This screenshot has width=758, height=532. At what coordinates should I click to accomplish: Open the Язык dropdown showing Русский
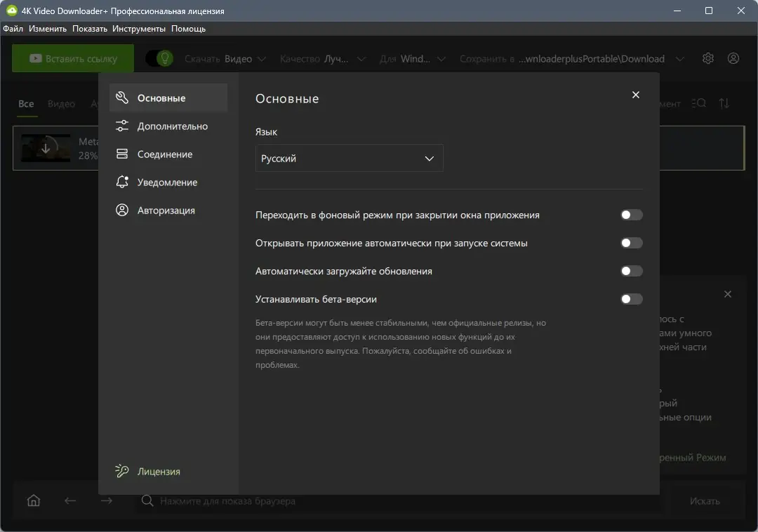coord(349,158)
